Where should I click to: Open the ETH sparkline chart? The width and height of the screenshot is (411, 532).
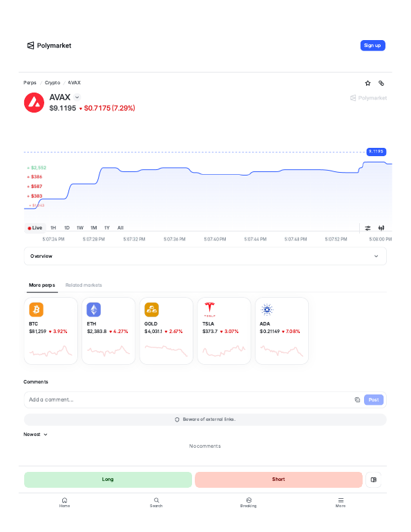tap(108, 351)
